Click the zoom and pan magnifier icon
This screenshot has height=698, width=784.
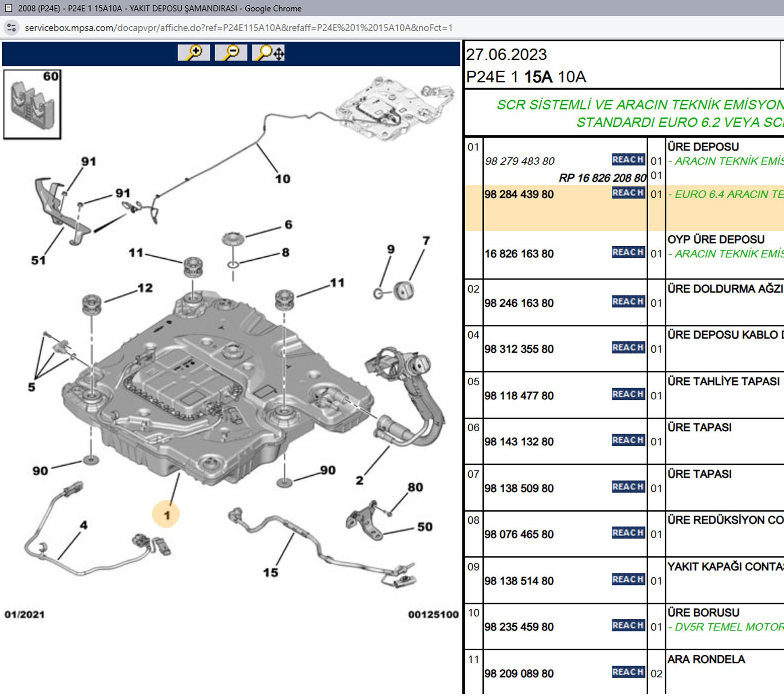point(268,53)
